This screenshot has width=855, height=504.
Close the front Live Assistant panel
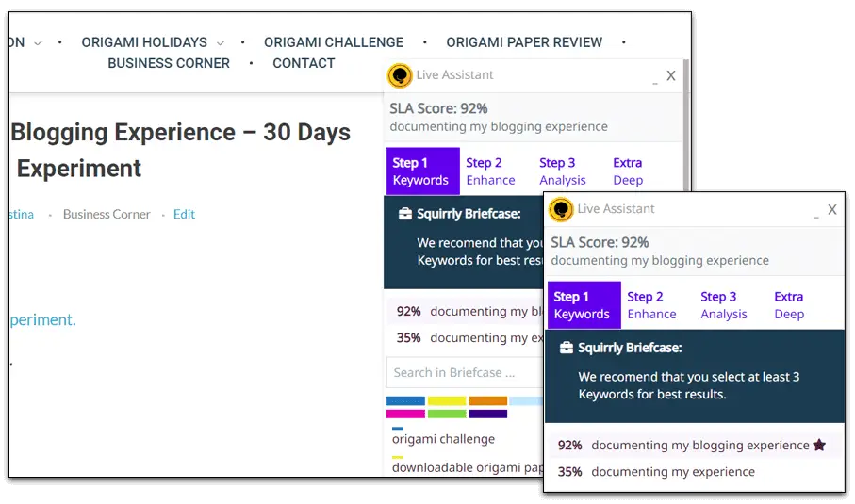[832, 209]
